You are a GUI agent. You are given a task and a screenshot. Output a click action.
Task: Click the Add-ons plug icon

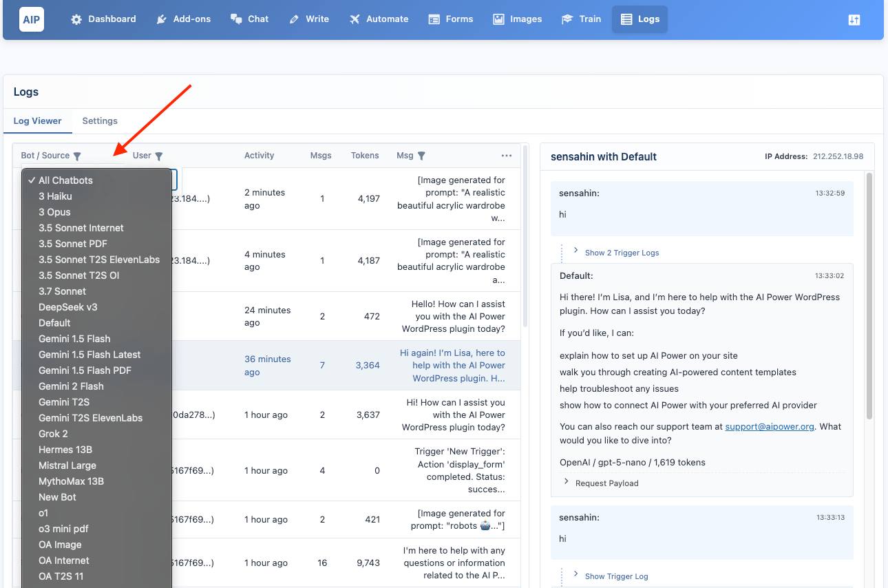pyautogui.click(x=161, y=19)
